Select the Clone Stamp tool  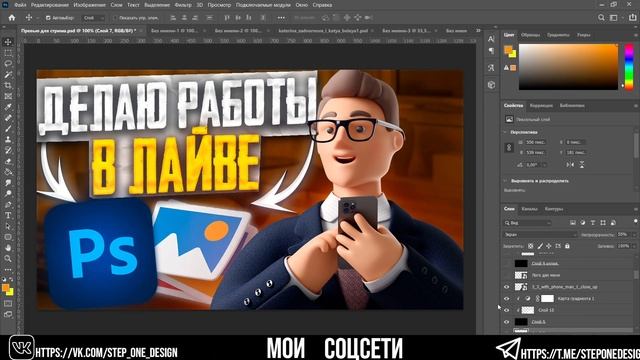pos(8,140)
